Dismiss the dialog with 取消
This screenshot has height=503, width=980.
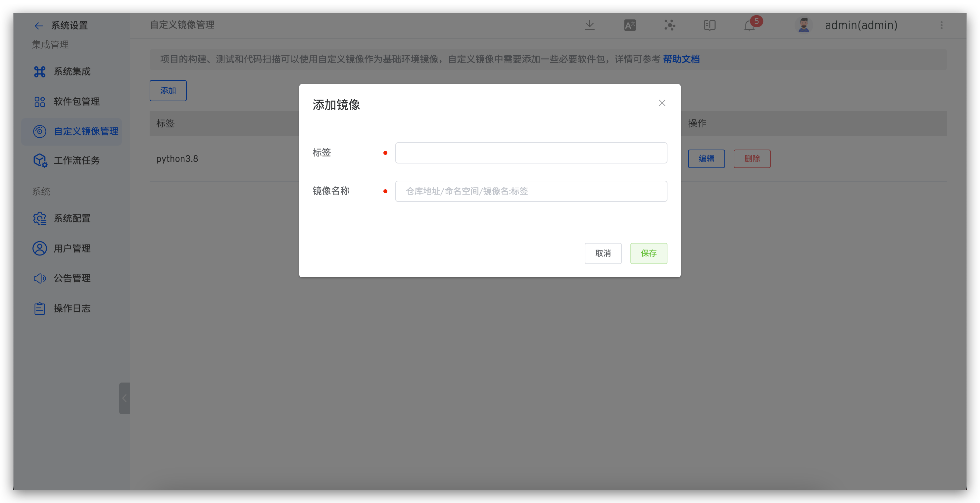click(x=603, y=253)
